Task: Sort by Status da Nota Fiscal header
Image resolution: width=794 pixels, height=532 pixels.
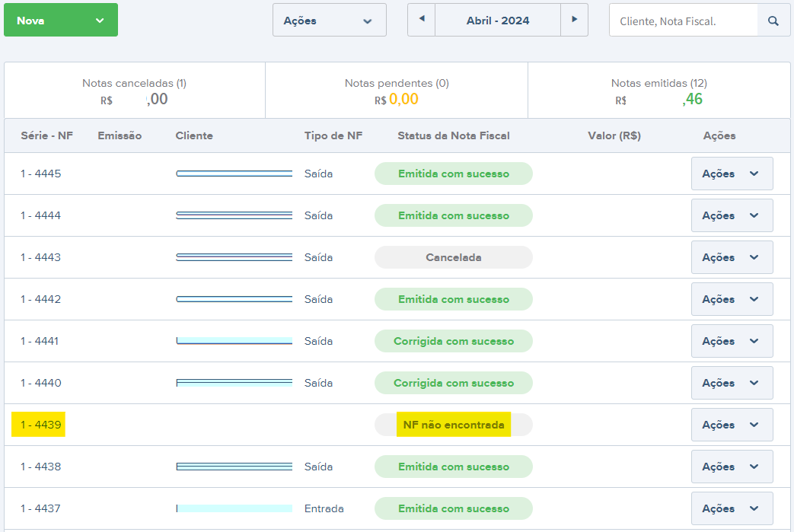Action: click(453, 135)
